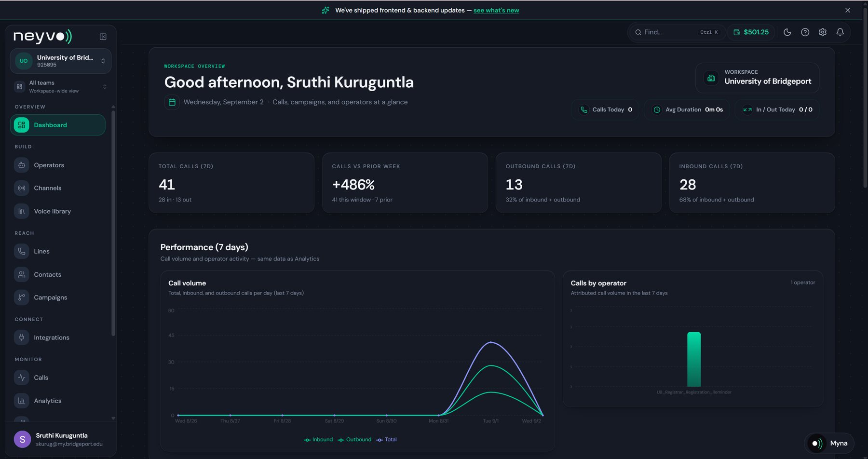Open help question mark icon

tap(805, 32)
